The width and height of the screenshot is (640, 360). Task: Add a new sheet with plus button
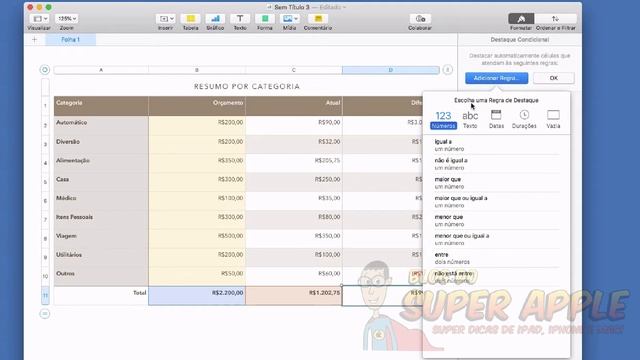coord(34,40)
